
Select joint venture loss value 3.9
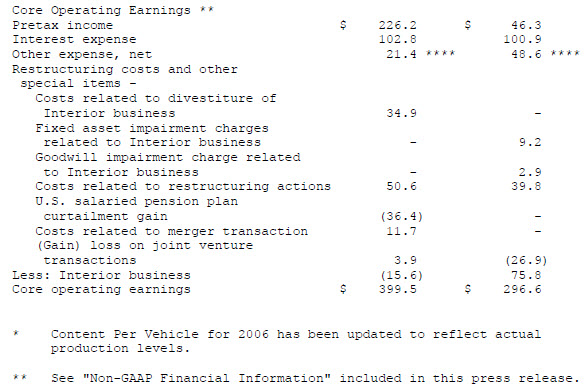pos(406,260)
